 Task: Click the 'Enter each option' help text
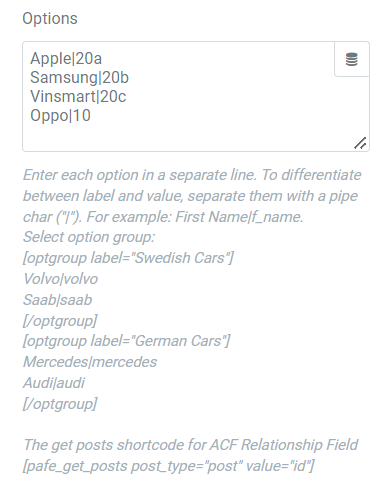(x=192, y=196)
